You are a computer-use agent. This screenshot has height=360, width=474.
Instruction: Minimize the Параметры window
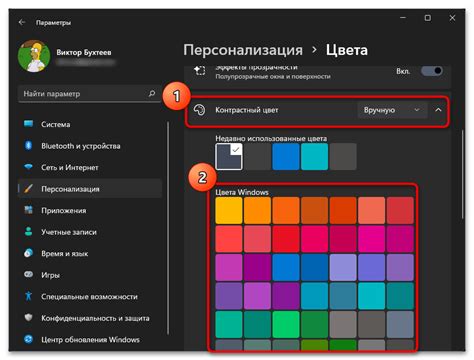pos(403,18)
